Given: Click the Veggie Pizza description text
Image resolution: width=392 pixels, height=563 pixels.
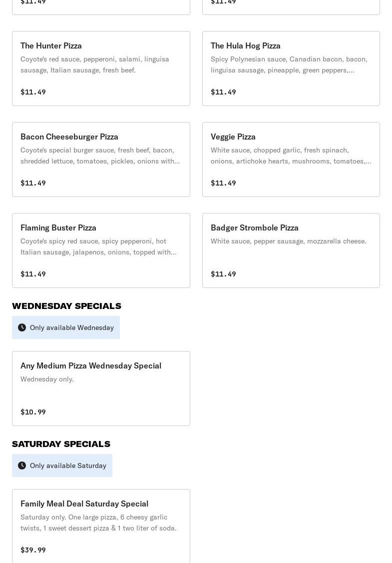Looking at the screenshot, I should click(291, 155).
